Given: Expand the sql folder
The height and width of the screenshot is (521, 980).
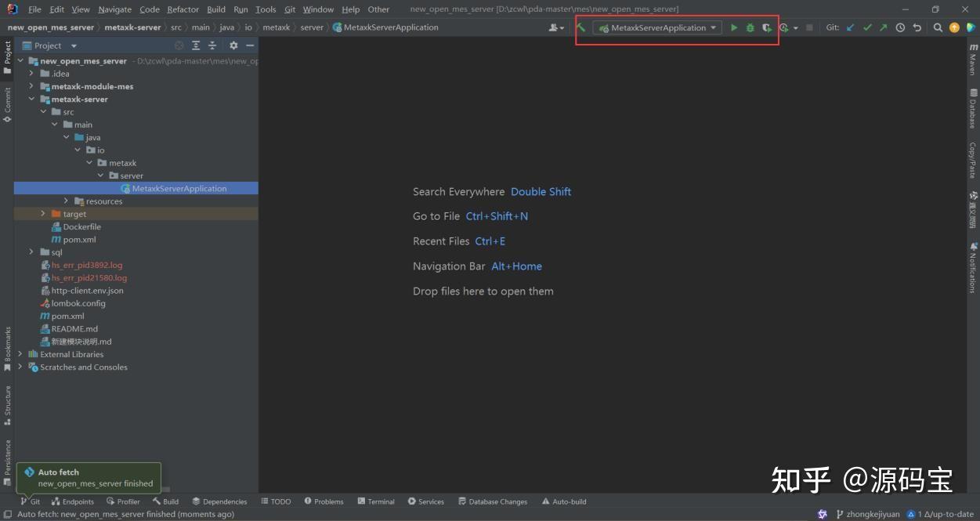Looking at the screenshot, I should (x=32, y=252).
